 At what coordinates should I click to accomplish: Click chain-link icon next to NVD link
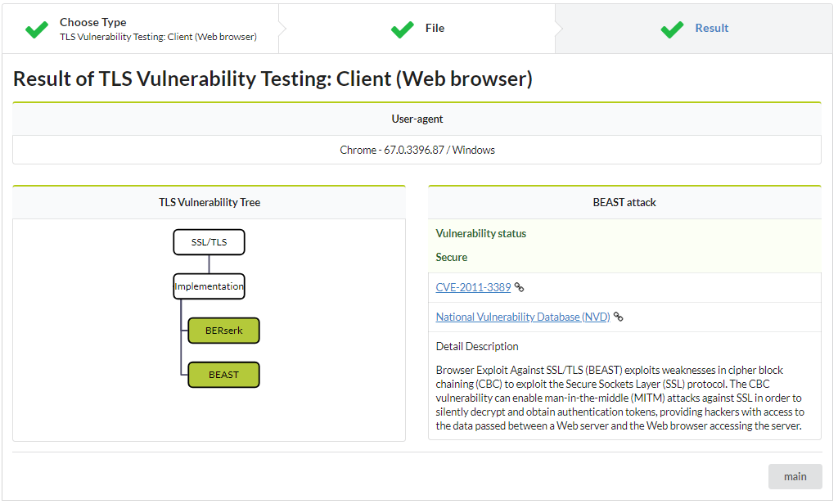(619, 317)
